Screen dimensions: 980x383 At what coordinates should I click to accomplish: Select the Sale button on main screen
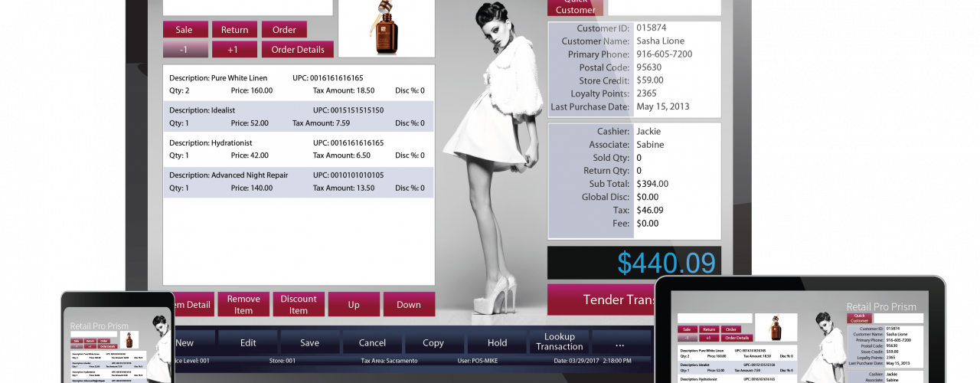[185, 29]
